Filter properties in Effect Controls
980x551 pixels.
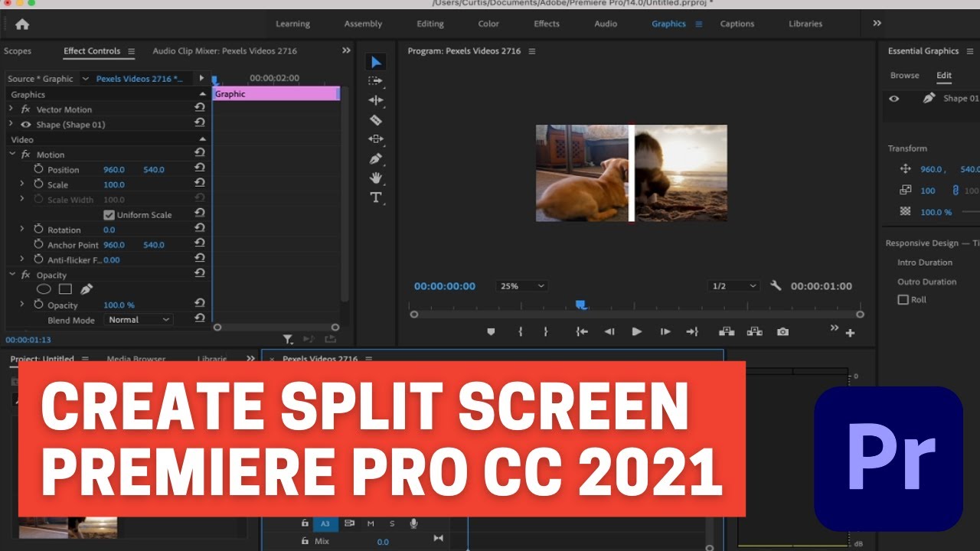(x=288, y=339)
